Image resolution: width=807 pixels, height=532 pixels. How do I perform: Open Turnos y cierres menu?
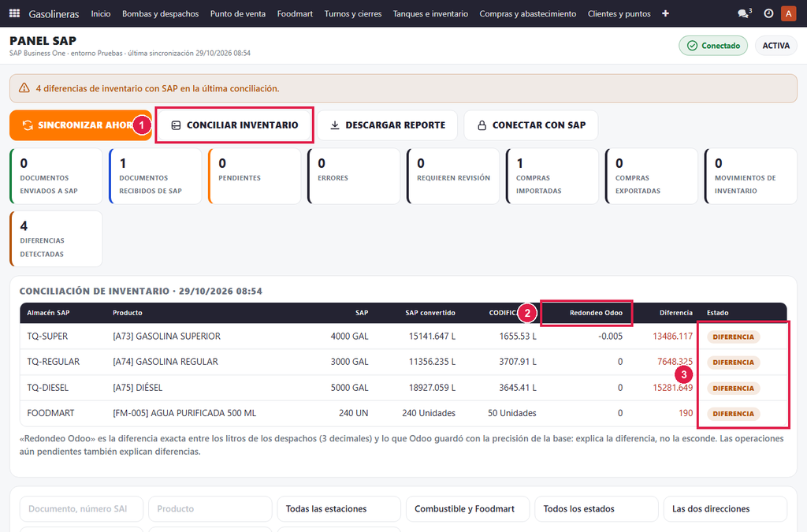[353, 14]
